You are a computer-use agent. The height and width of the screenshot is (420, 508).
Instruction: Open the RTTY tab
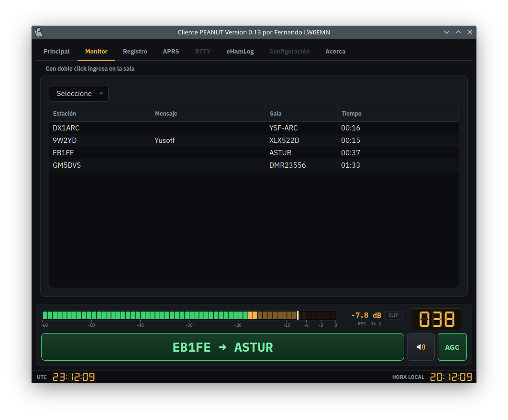[203, 52]
